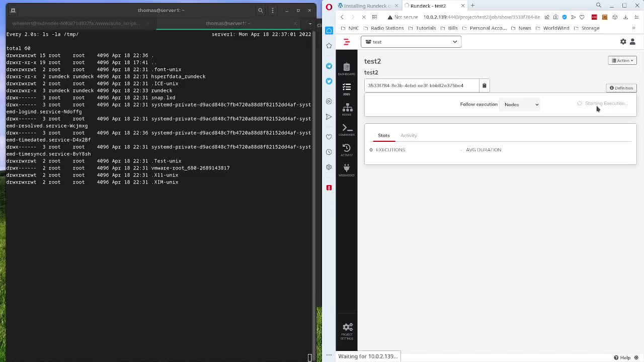Open the Tutorials bookmarks folder
This screenshot has width=644, height=362.
422,28
